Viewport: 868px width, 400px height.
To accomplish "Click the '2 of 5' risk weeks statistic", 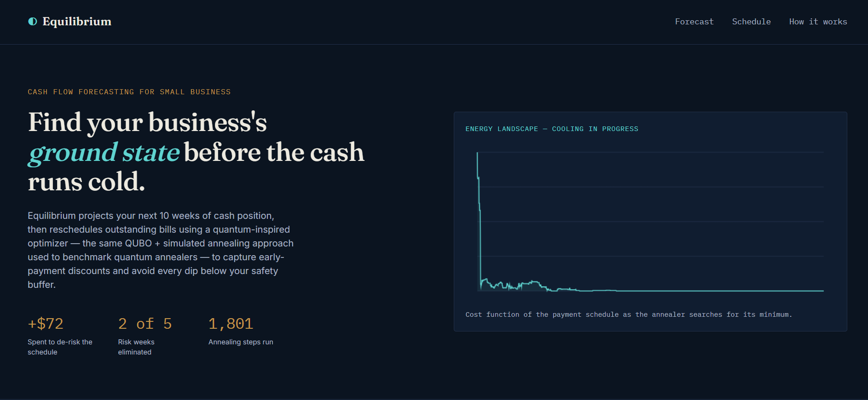I will point(145,324).
